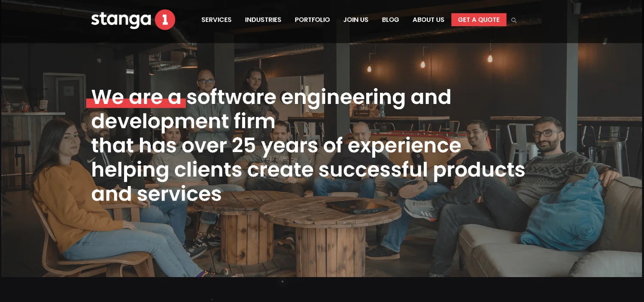Click the "25 years of experience" headline line
644x302 pixels.
click(346, 146)
